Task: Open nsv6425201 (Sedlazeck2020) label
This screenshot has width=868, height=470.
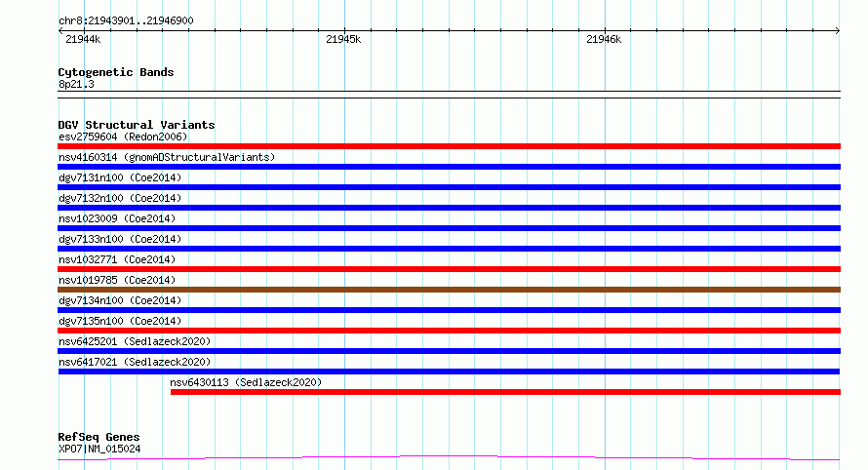Action: [135, 341]
